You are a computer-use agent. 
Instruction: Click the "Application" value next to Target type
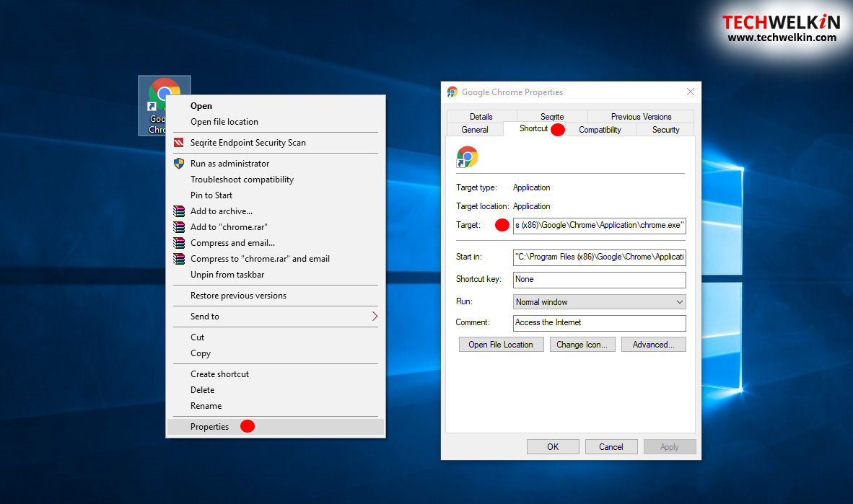click(x=531, y=187)
